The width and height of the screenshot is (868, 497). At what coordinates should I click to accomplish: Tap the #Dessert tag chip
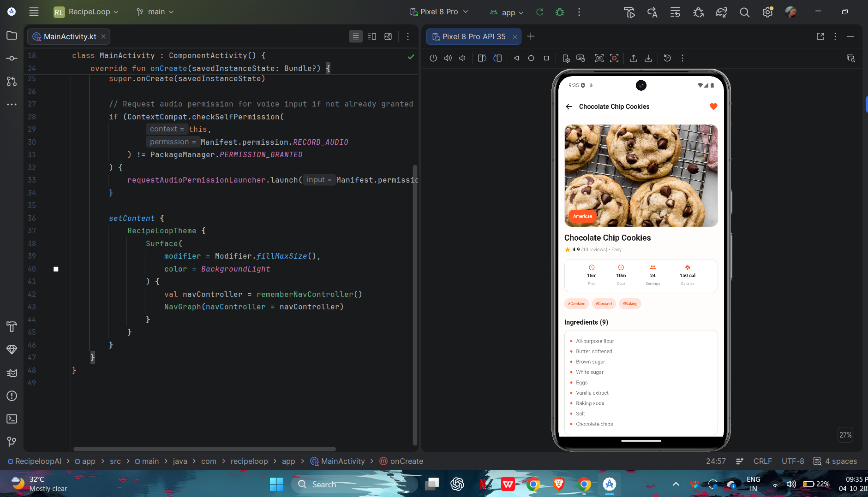pyautogui.click(x=604, y=304)
